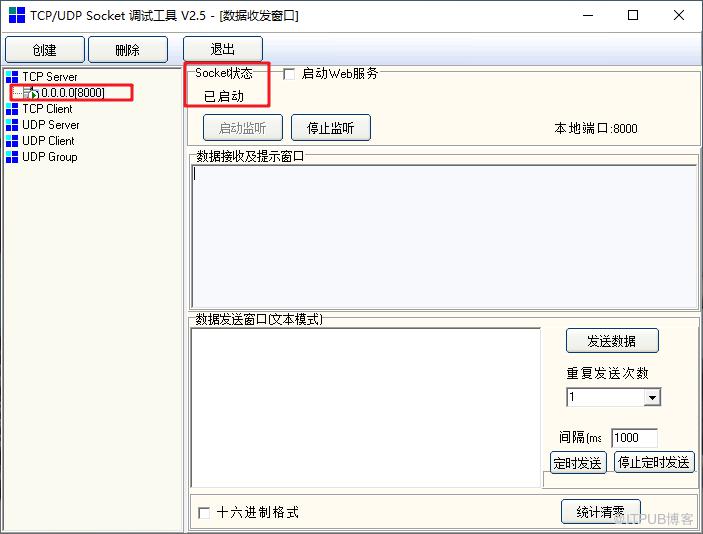Click the 停止定时发送 button
Viewport: 703px width, 534px height.
point(654,462)
